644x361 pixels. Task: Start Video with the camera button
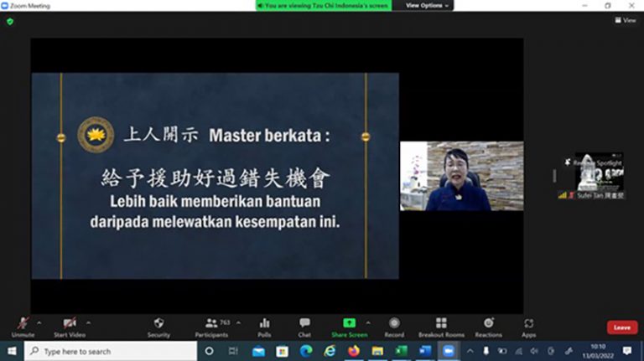click(x=70, y=323)
